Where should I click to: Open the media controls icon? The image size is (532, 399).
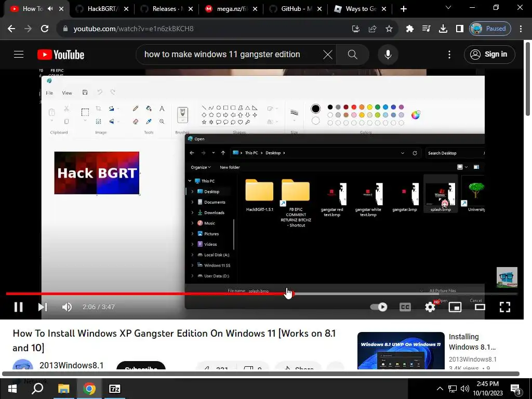click(426, 29)
